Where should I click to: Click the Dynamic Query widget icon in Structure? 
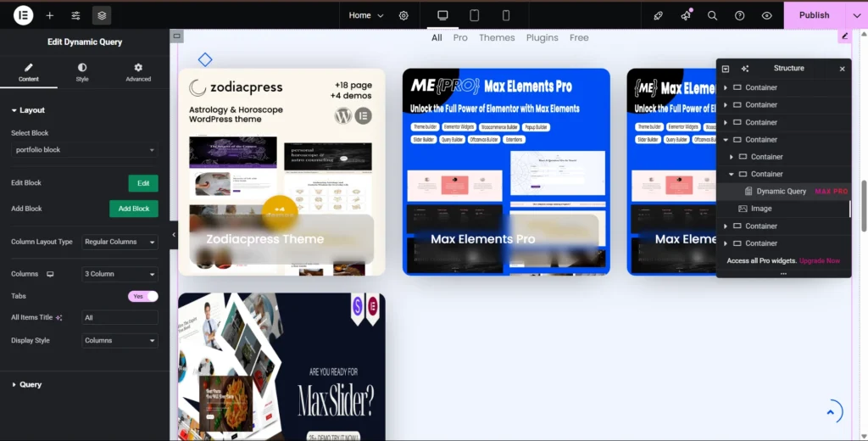pyautogui.click(x=748, y=191)
